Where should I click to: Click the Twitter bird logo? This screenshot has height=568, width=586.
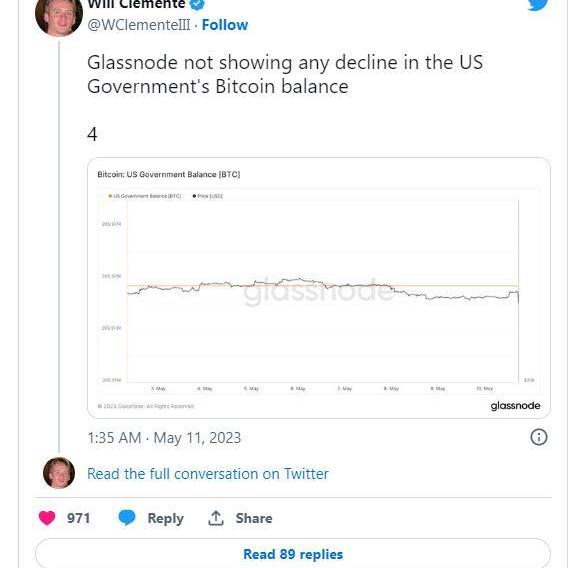(x=538, y=4)
